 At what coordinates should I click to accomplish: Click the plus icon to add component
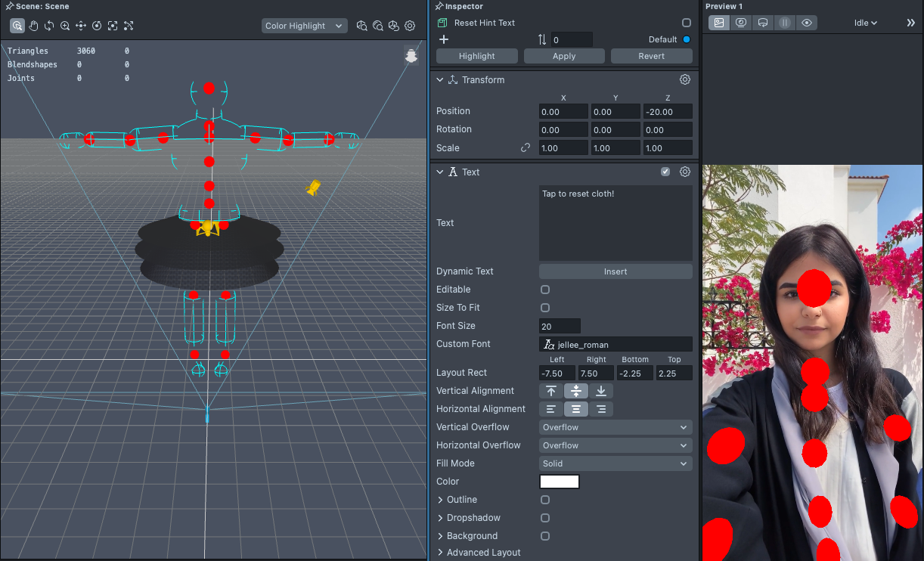(444, 39)
